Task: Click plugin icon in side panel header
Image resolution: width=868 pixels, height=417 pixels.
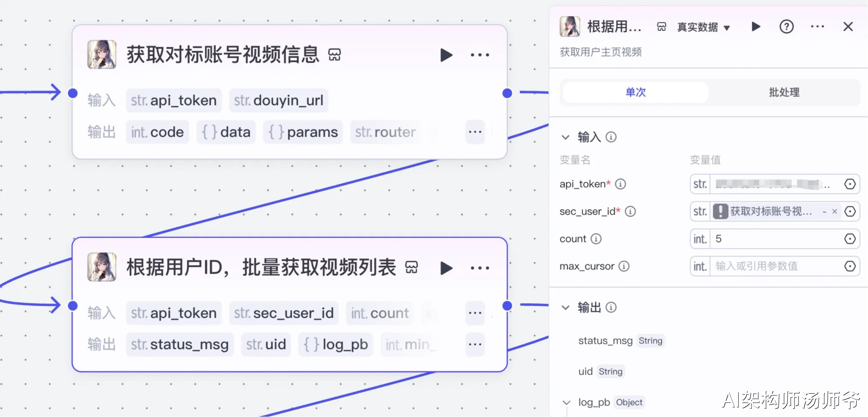Action: 661,27
